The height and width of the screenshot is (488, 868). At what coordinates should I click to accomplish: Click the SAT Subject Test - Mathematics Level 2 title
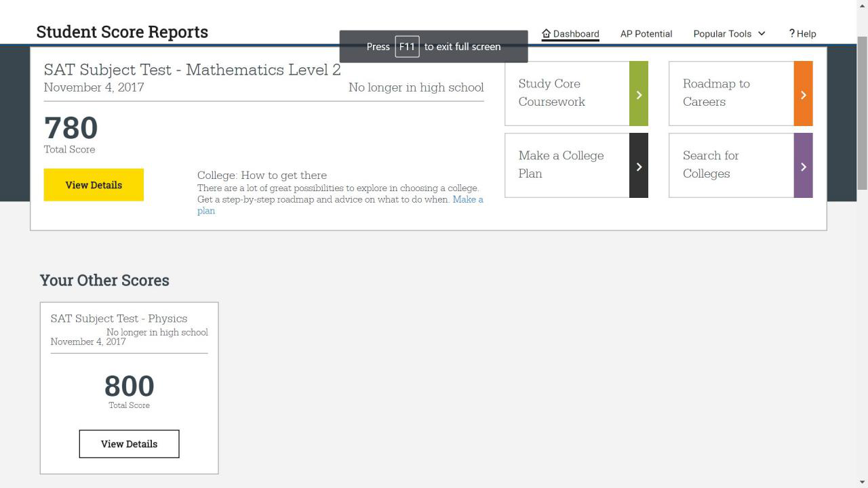point(193,70)
